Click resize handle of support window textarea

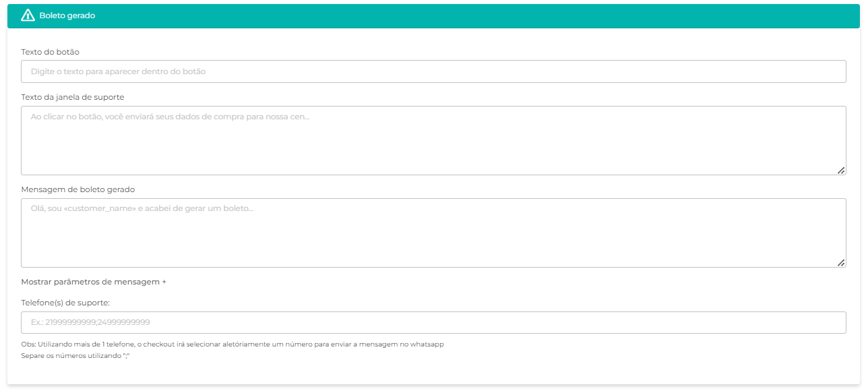tap(841, 171)
